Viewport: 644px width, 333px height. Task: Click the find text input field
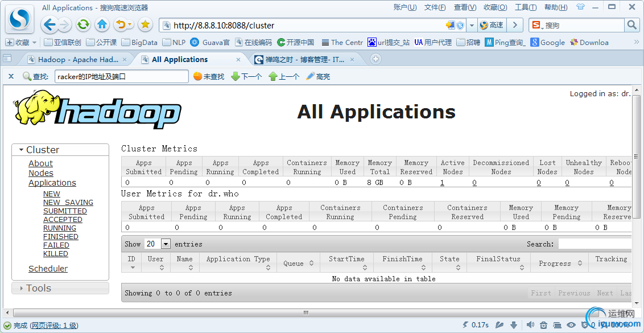pos(122,76)
